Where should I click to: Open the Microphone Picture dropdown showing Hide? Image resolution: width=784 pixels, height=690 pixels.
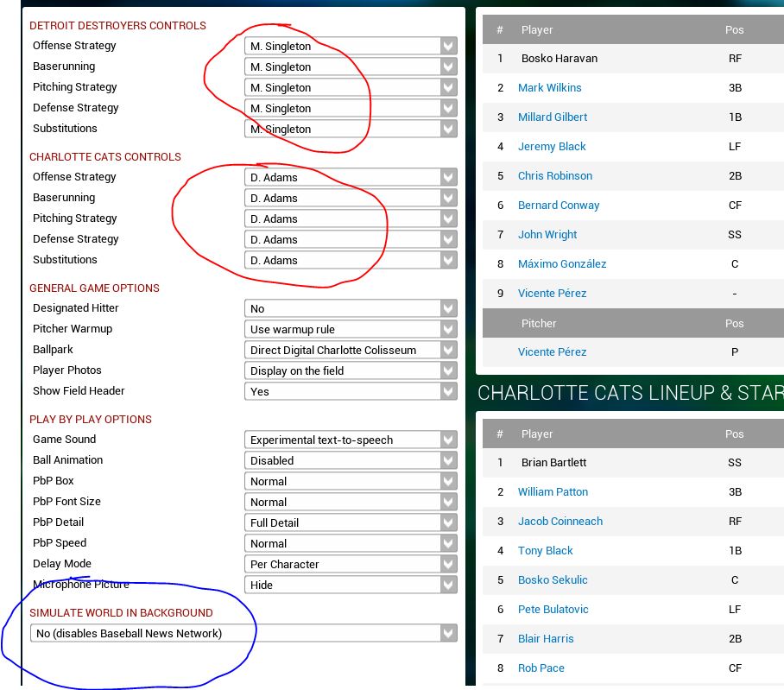[351, 585]
